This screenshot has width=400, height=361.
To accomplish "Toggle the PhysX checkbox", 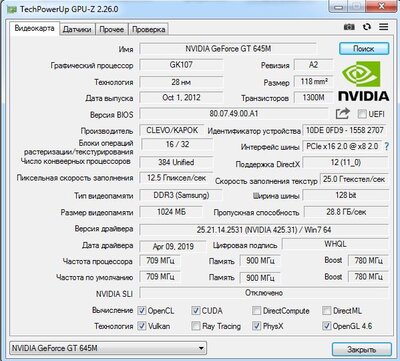I will pos(257,326).
